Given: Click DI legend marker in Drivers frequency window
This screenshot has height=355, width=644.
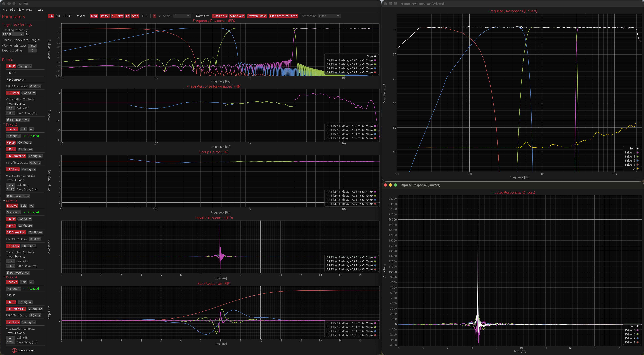Looking at the screenshot, I should point(638,169).
